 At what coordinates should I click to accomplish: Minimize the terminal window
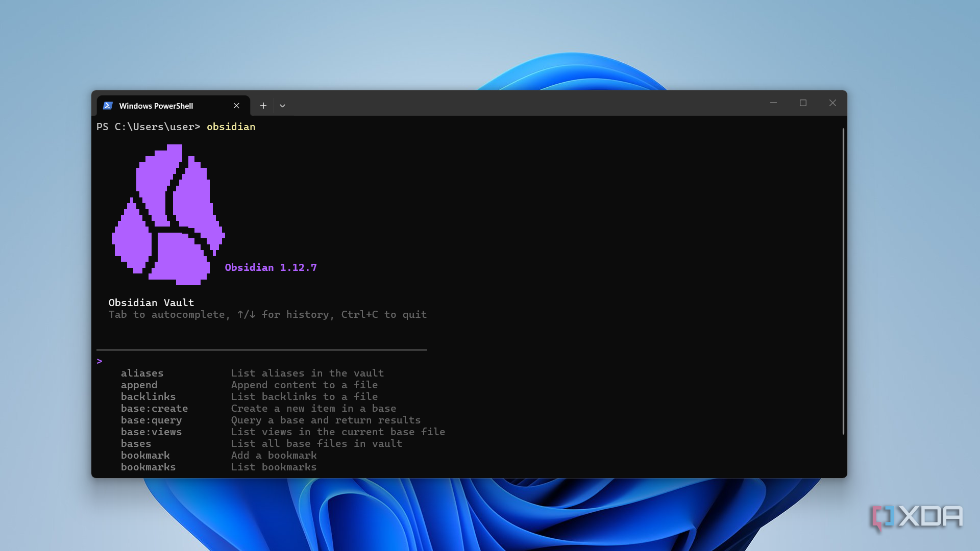pos(773,103)
